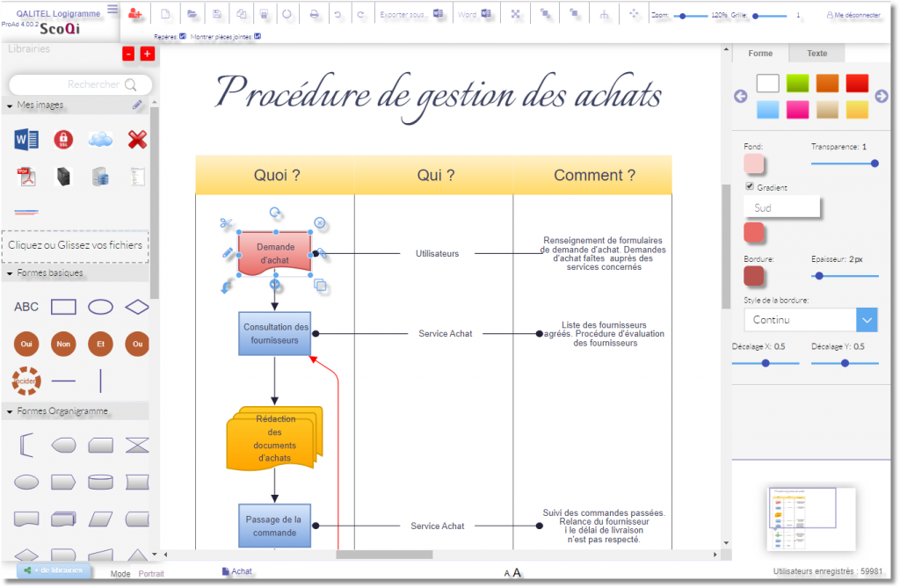Click the scissors handle on Demande d'achat shape

click(x=226, y=222)
